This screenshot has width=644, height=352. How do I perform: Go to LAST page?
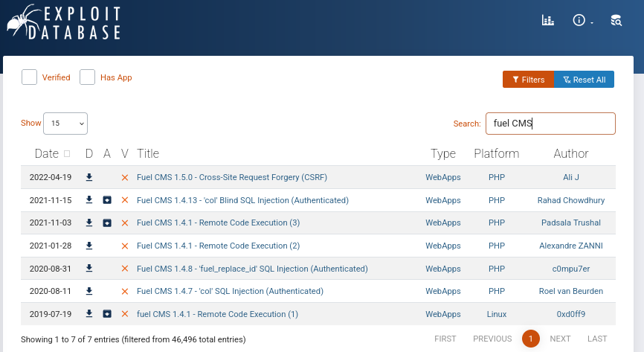[597, 339]
